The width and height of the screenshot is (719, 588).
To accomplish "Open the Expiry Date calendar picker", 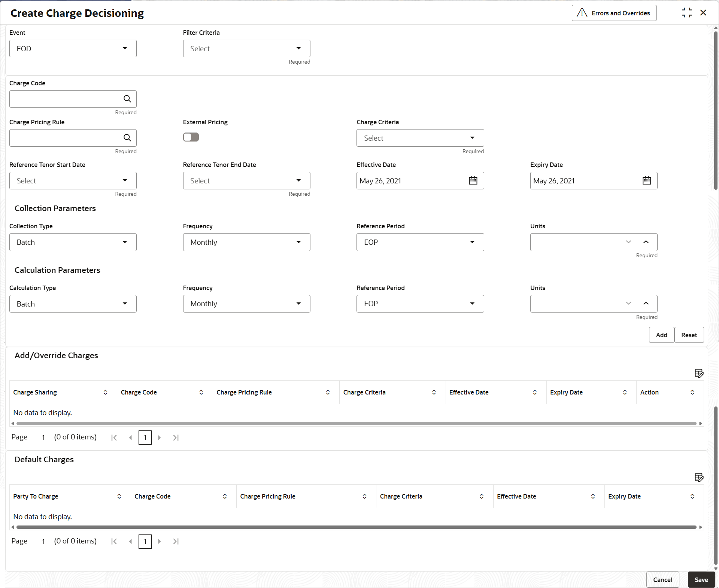I will [x=647, y=181].
